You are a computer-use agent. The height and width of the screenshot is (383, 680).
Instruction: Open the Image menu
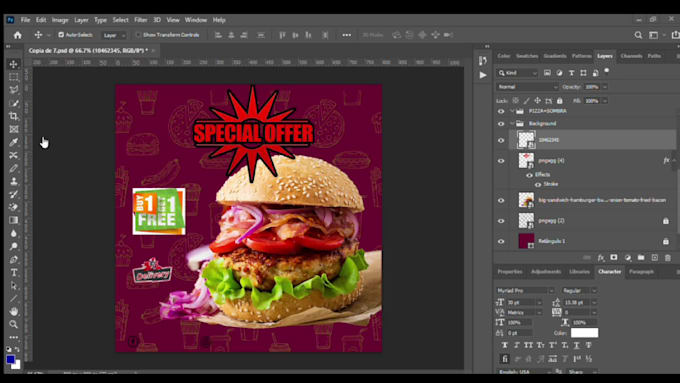point(60,20)
